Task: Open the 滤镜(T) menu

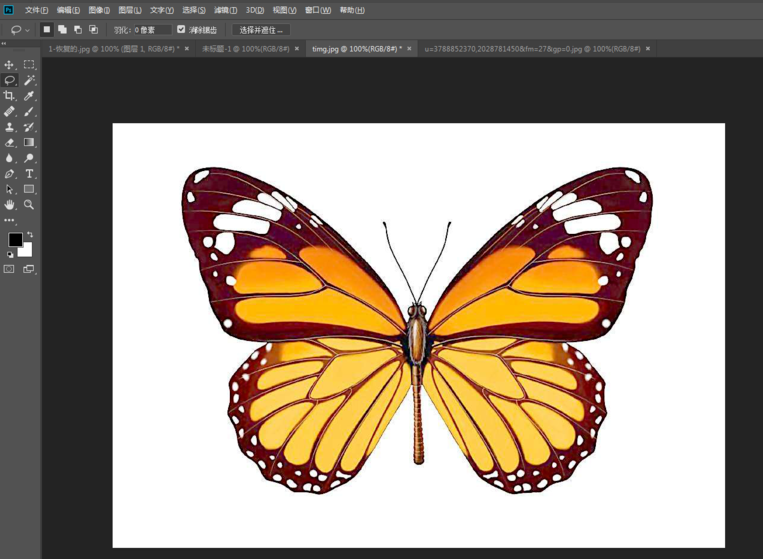Action: [225, 10]
